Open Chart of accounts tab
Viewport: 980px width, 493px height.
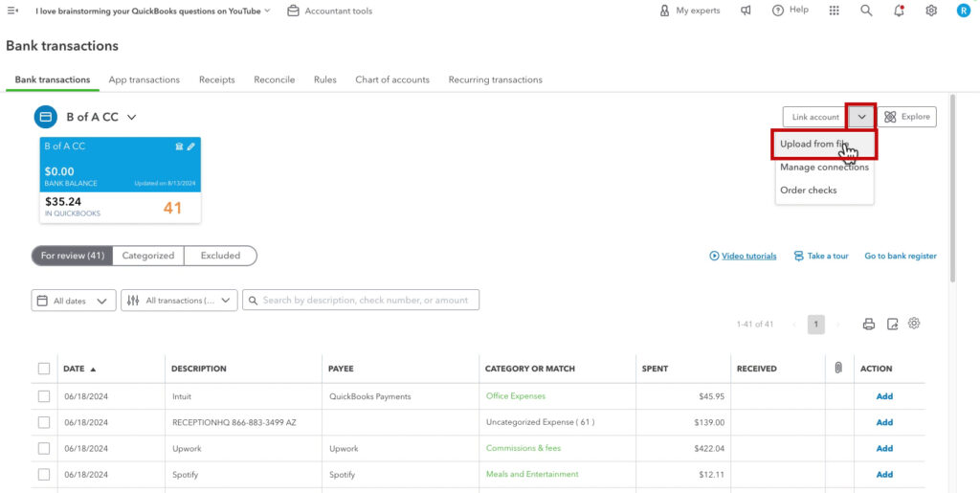(x=392, y=80)
